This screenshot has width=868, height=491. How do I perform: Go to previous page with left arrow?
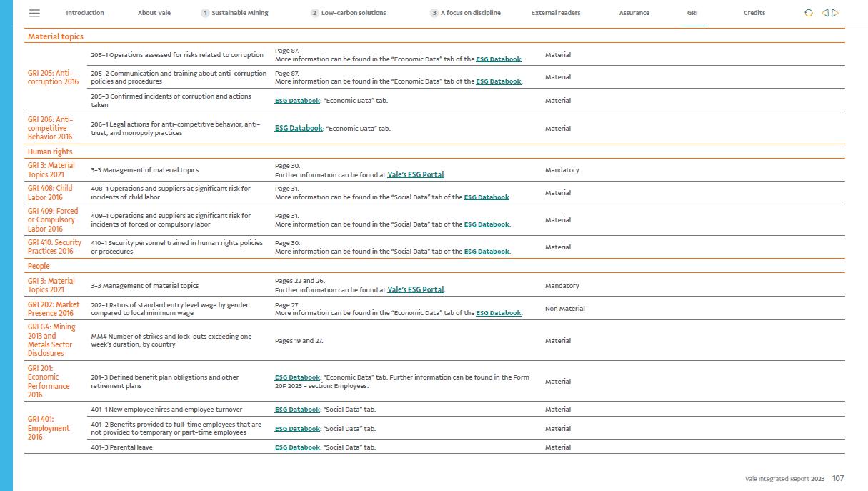click(x=825, y=13)
